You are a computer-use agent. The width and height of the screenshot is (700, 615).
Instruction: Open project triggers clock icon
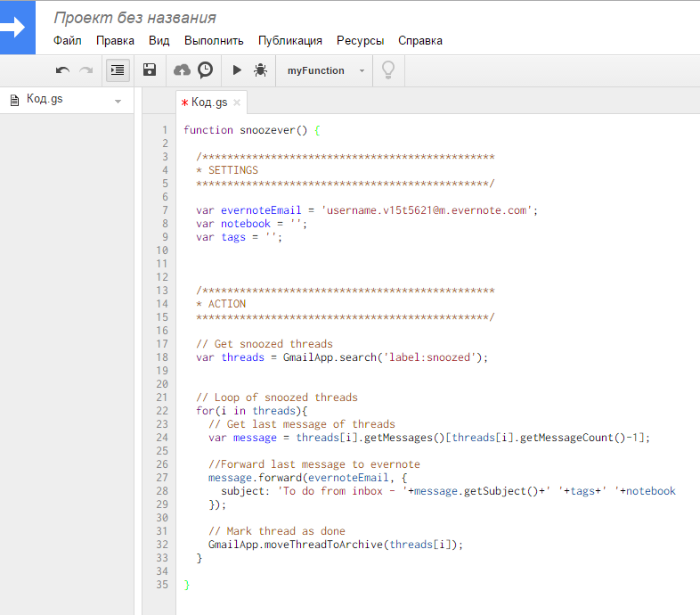pyautogui.click(x=206, y=70)
